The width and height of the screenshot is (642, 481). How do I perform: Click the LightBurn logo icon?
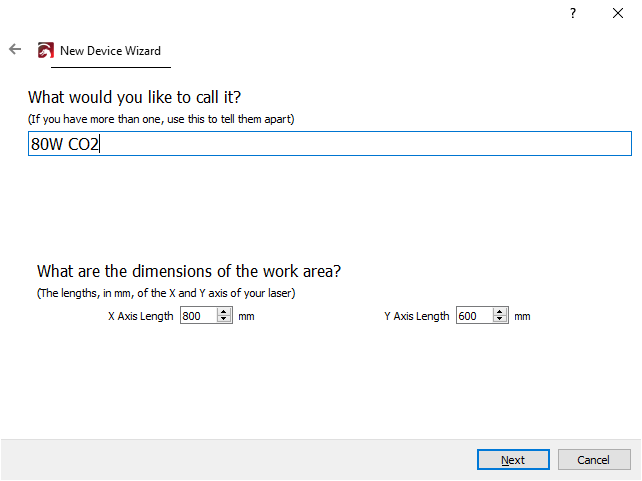point(45,50)
